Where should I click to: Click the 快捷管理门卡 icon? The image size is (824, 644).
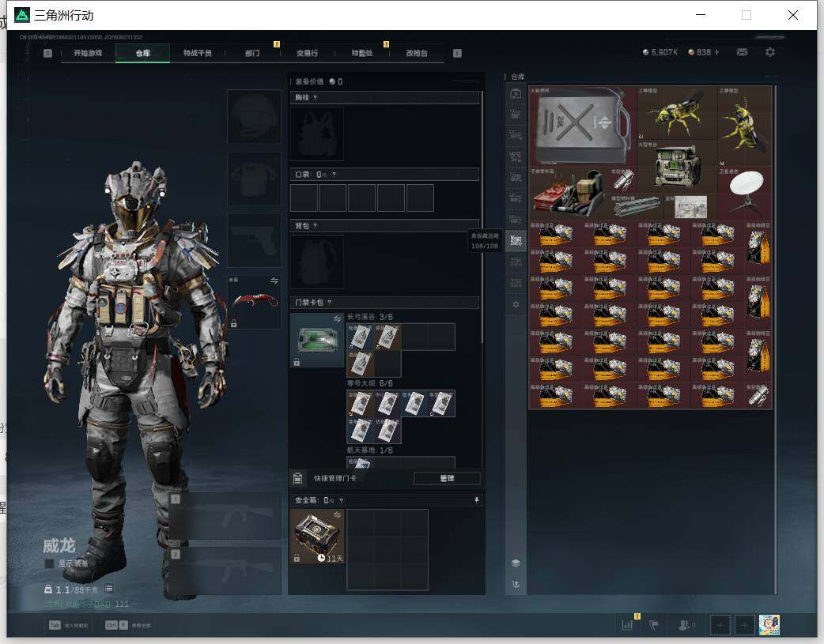[x=297, y=478]
